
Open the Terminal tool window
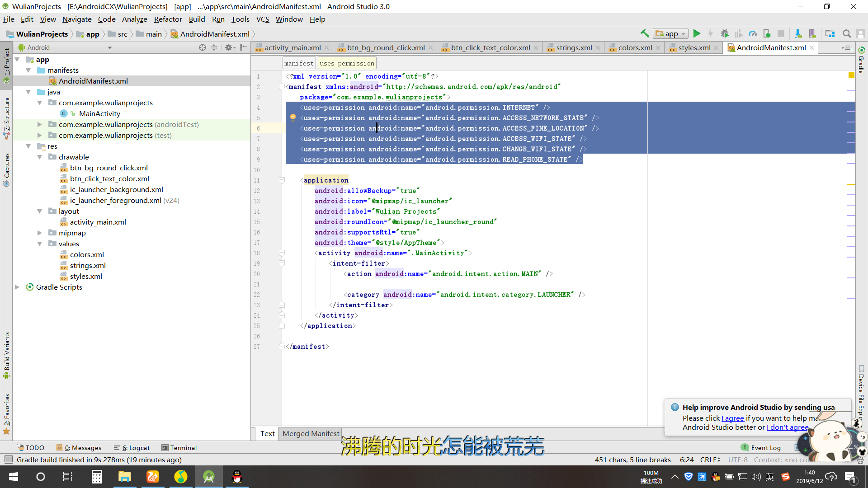pyautogui.click(x=179, y=448)
